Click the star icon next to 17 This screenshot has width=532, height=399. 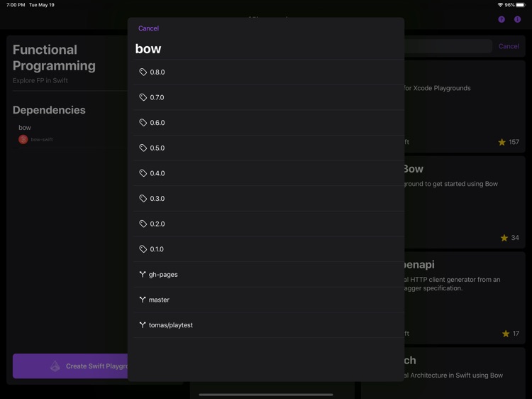506,334
